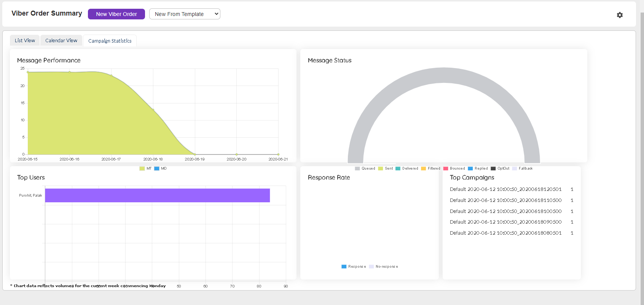The width and height of the screenshot is (644, 305).
Task: Toggle the MT legend swatch
Action: pos(142,168)
